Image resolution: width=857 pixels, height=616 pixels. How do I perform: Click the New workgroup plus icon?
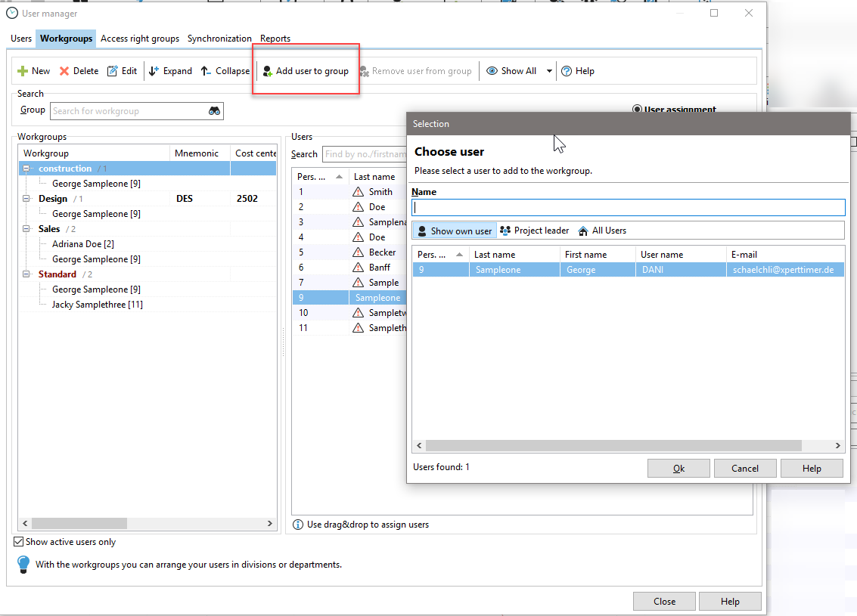coord(23,71)
